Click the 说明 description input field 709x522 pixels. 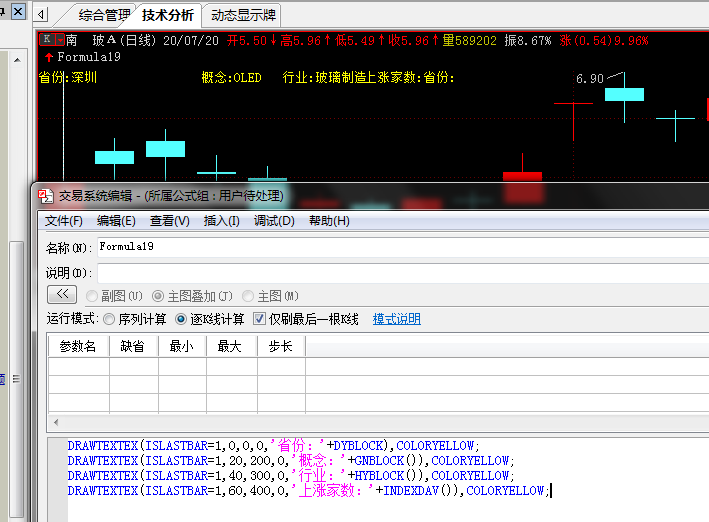(x=403, y=273)
